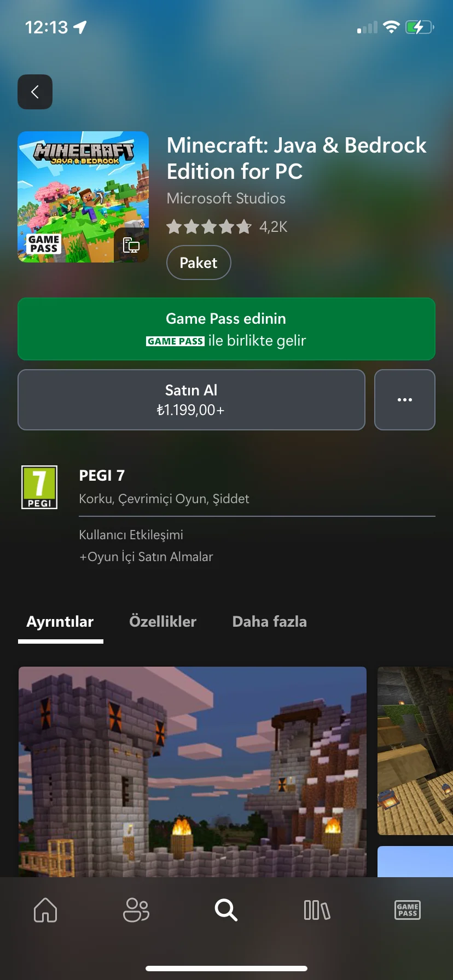Open the three-dots more options button
The width and height of the screenshot is (453, 980).
pos(405,400)
